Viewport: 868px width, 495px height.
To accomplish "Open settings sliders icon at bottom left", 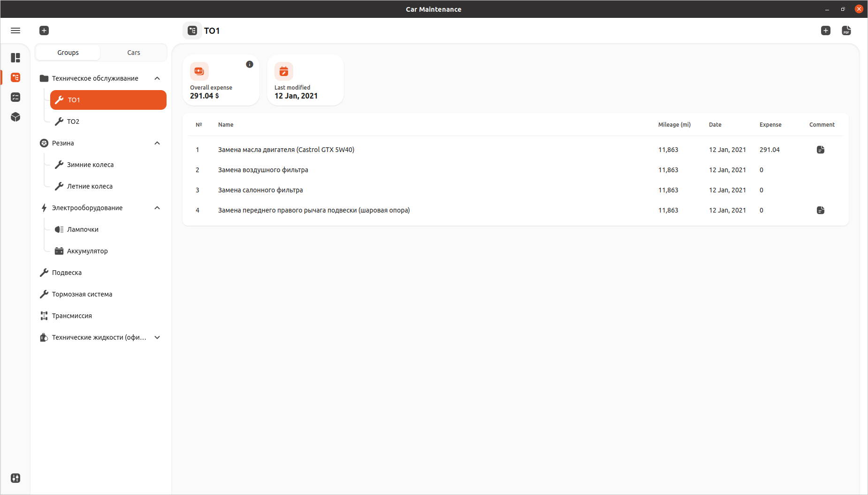I will [x=15, y=478].
